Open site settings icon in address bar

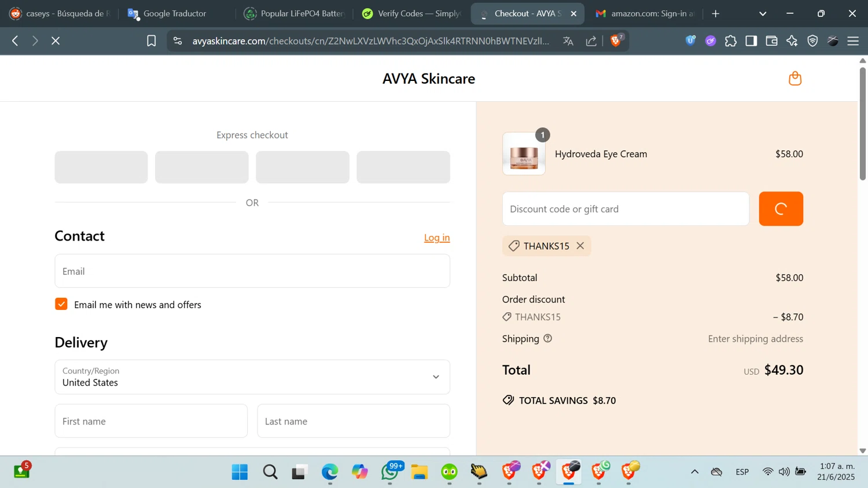click(x=178, y=41)
